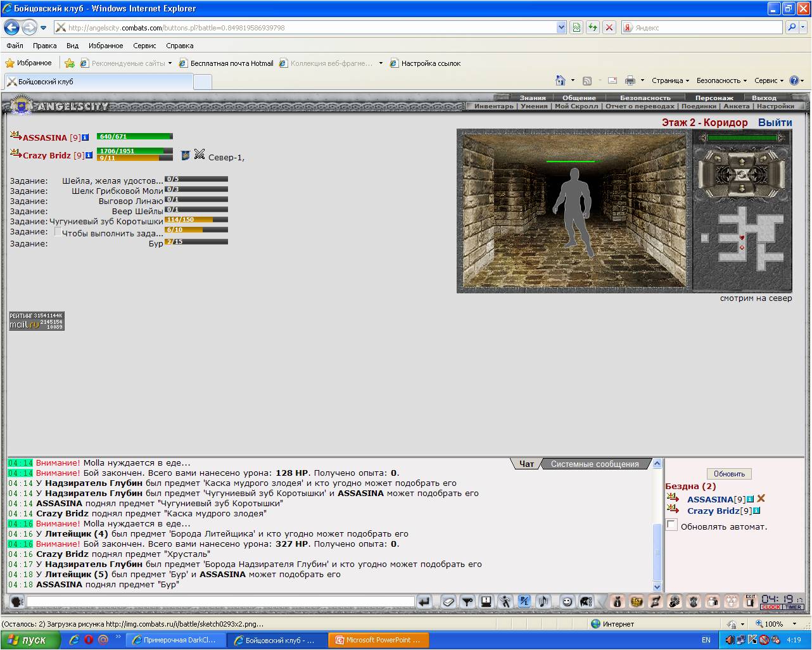
Task: Open the search provider dropdown arrow
Action: (x=804, y=27)
